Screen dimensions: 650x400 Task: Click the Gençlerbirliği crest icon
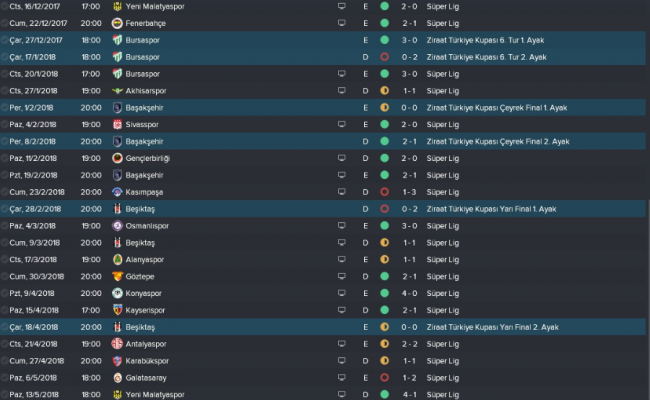tap(118, 158)
